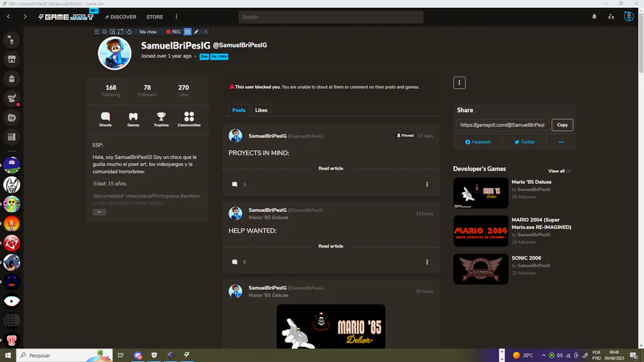The image size is (644, 362).
Task: Open the 270 Likes stat
Action: (x=183, y=91)
